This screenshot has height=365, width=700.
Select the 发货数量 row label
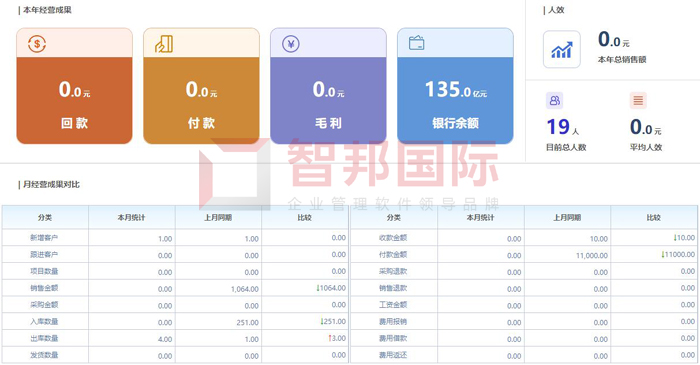click(44, 355)
